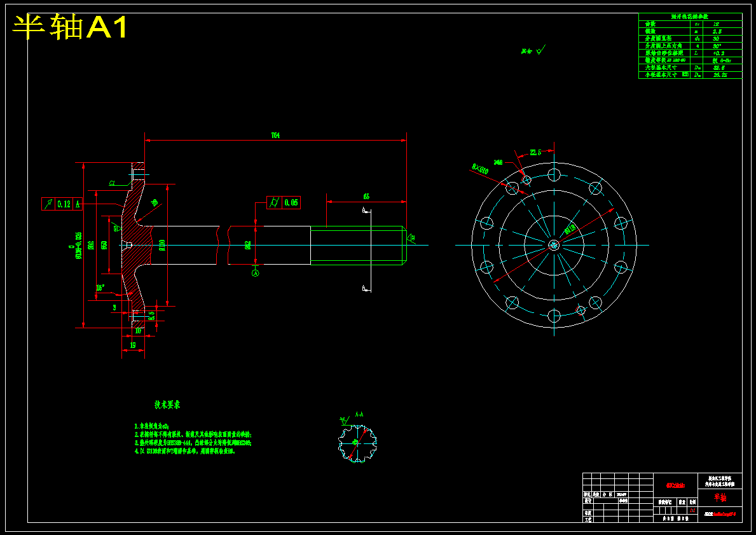Click the "+0.2" value in parameter table
The height and width of the screenshot is (535, 756).
tap(718, 53)
